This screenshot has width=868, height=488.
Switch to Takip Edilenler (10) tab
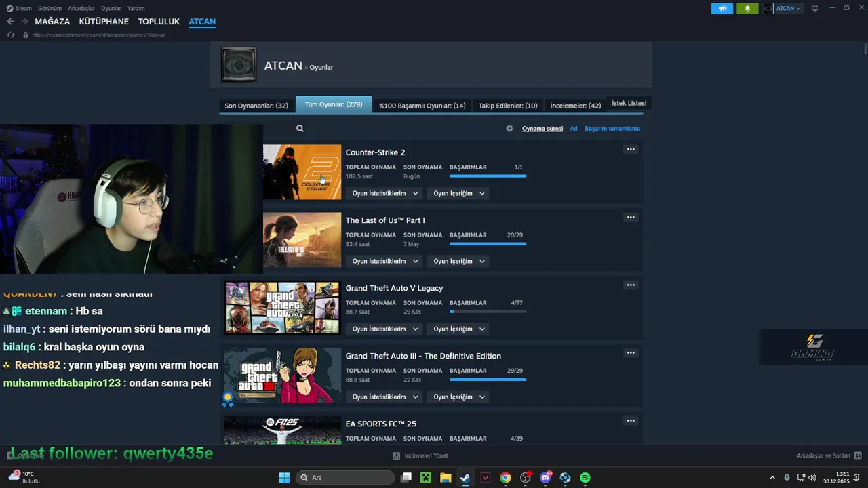click(x=508, y=106)
